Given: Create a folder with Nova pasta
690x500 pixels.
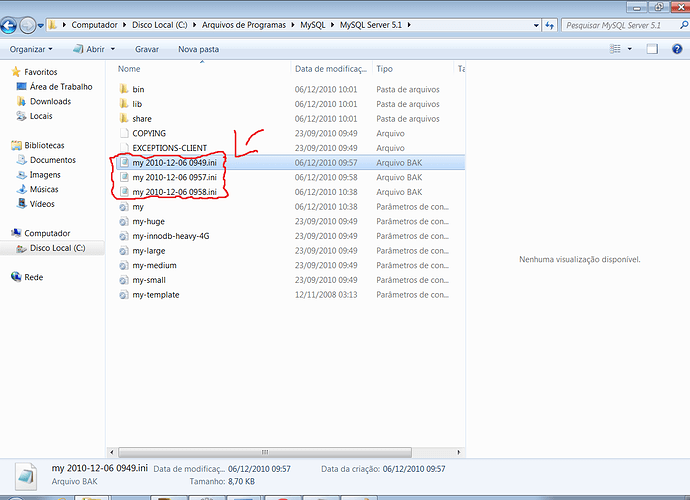Looking at the screenshot, I should (198, 49).
